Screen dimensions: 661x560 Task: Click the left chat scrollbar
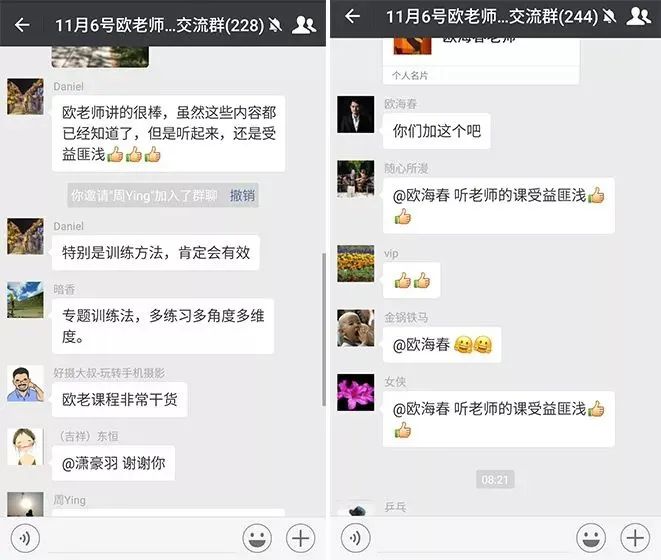coord(323,329)
